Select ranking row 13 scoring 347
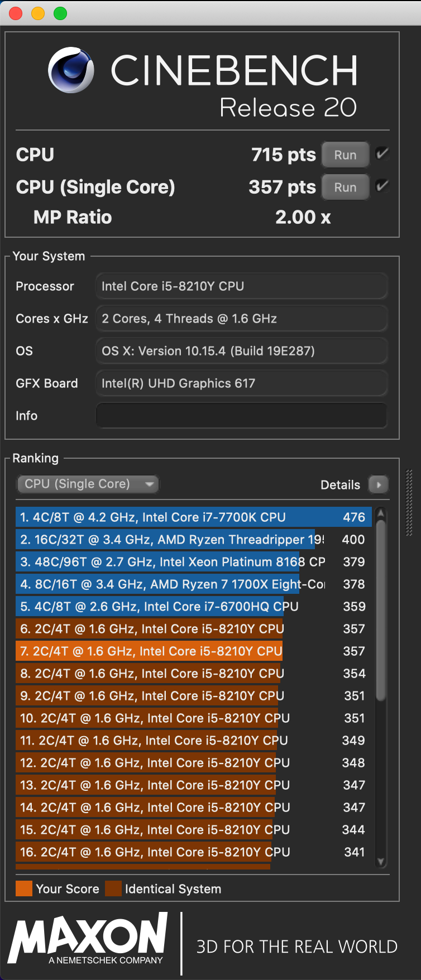421x980 pixels. pos(193,785)
